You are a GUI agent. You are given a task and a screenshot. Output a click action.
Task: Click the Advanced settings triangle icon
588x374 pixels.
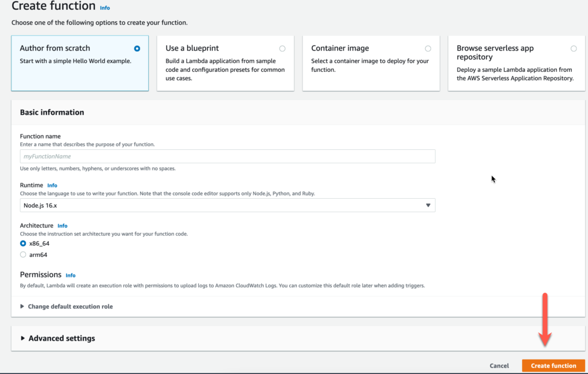[x=23, y=338]
